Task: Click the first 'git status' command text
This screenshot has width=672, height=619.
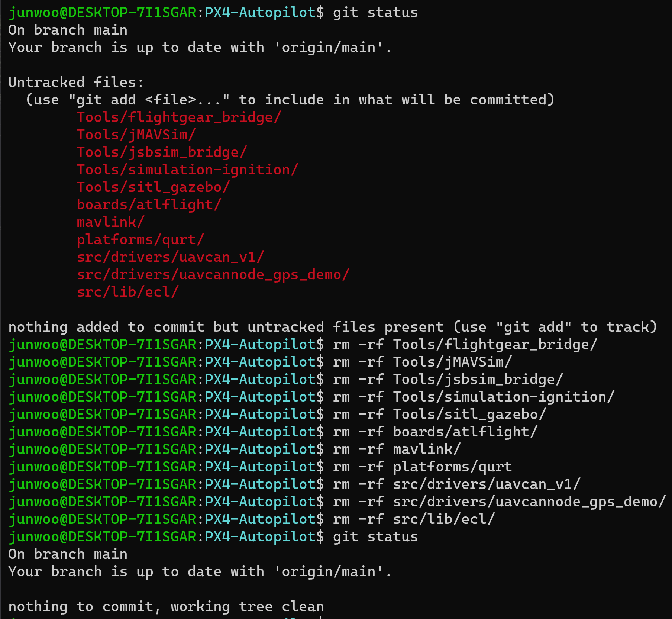Action: pos(375,13)
